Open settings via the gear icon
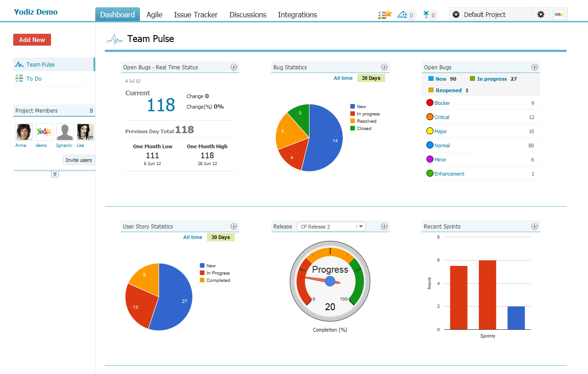Viewport: 588px width, 374px height. pyautogui.click(x=541, y=15)
